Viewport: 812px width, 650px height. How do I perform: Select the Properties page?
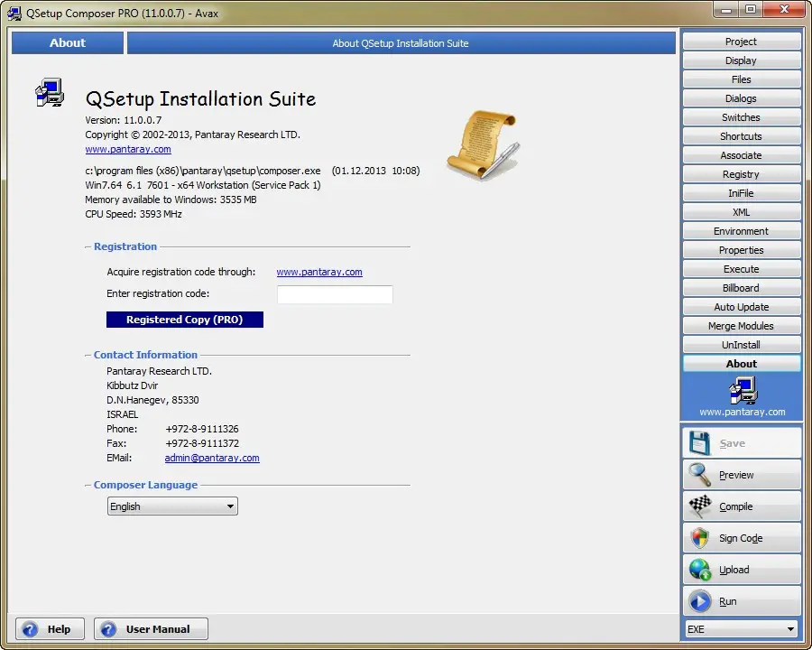(742, 250)
